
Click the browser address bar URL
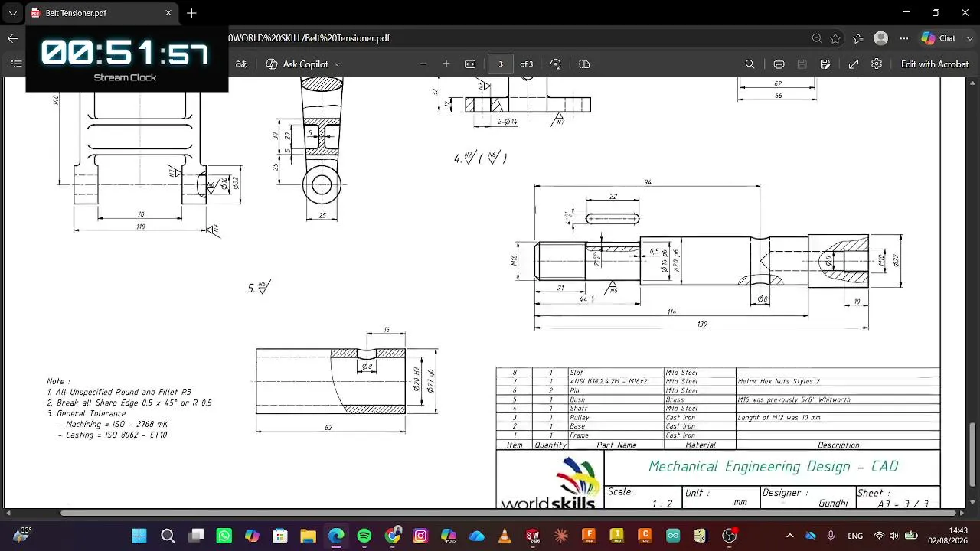(309, 38)
